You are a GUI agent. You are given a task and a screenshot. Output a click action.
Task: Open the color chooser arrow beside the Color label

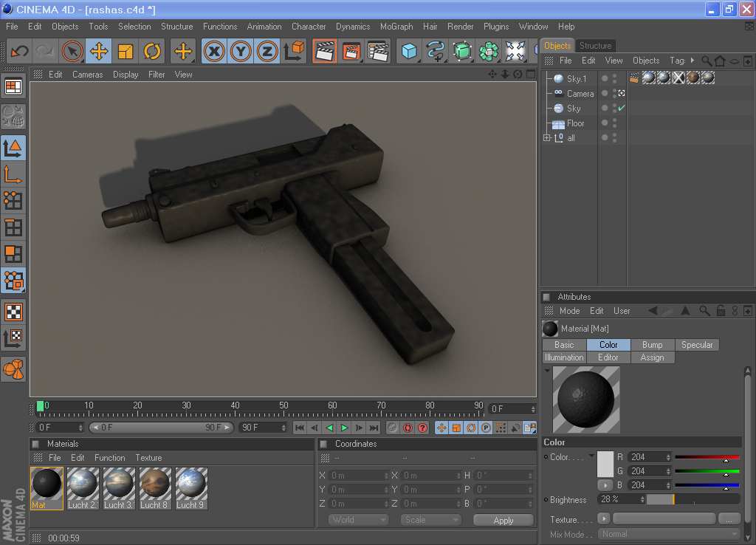[x=591, y=456]
